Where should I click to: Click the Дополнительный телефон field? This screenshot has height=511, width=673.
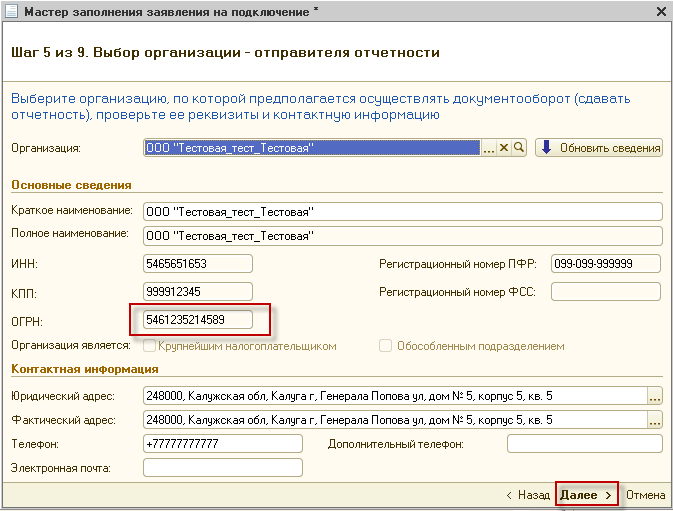[584, 443]
